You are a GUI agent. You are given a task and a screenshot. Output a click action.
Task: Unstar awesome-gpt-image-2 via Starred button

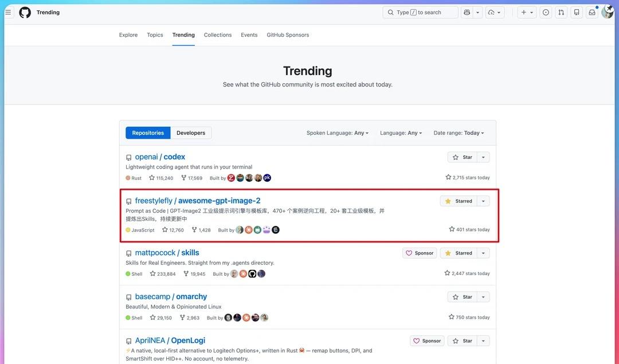pyautogui.click(x=459, y=201)
